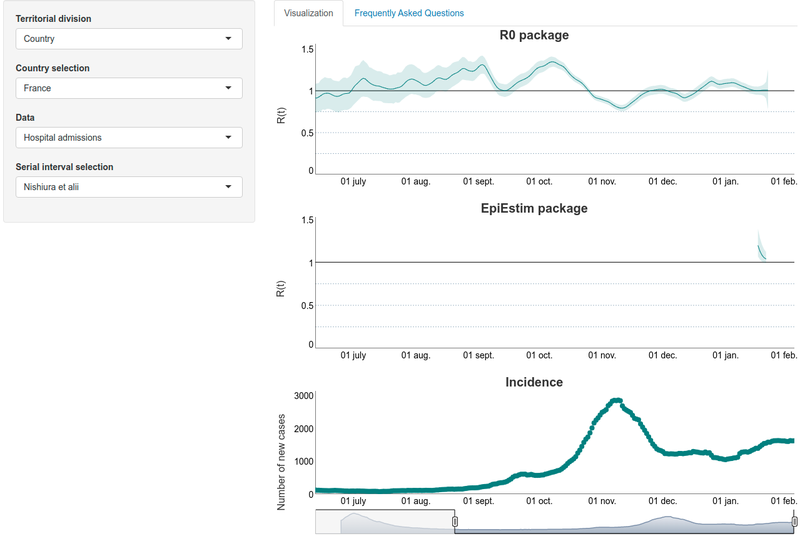Click the Serial interval selection field label

pos(64,167)
